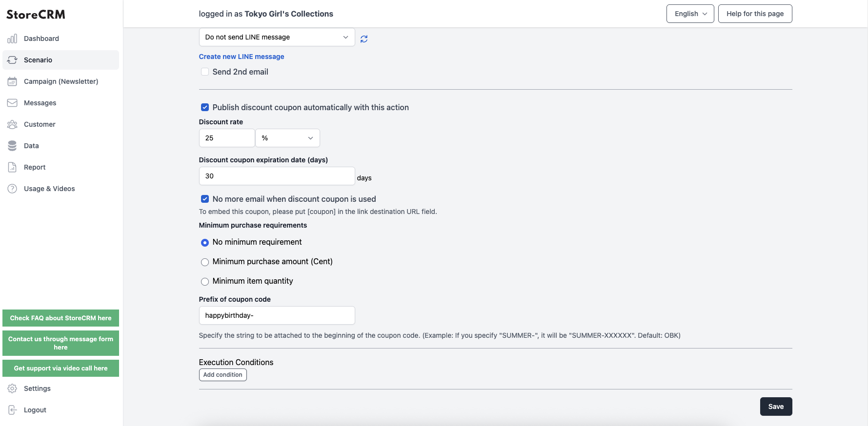Click the Usage & Videos question icon

pyautogui.click(x=12, y=189)
